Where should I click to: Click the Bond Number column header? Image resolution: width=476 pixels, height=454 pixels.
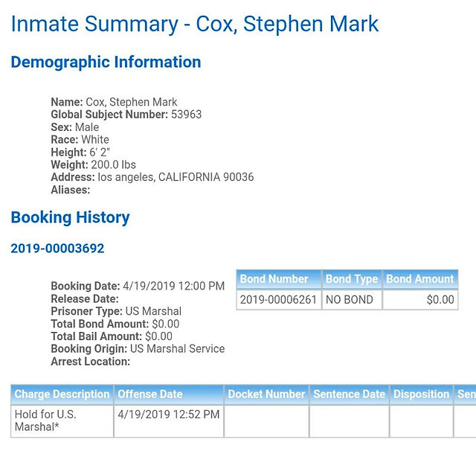(279, 279)
